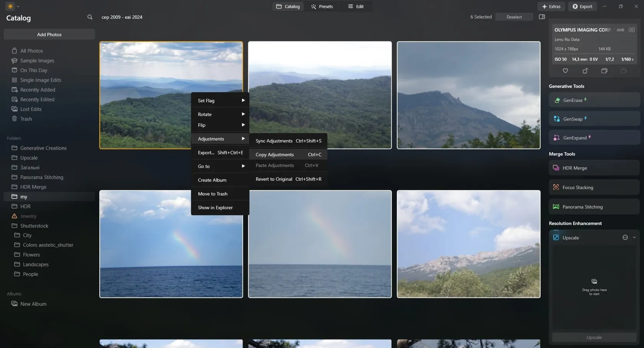
Task: Open the Upscale options ellipsis menu
Action: click(625, 238)
